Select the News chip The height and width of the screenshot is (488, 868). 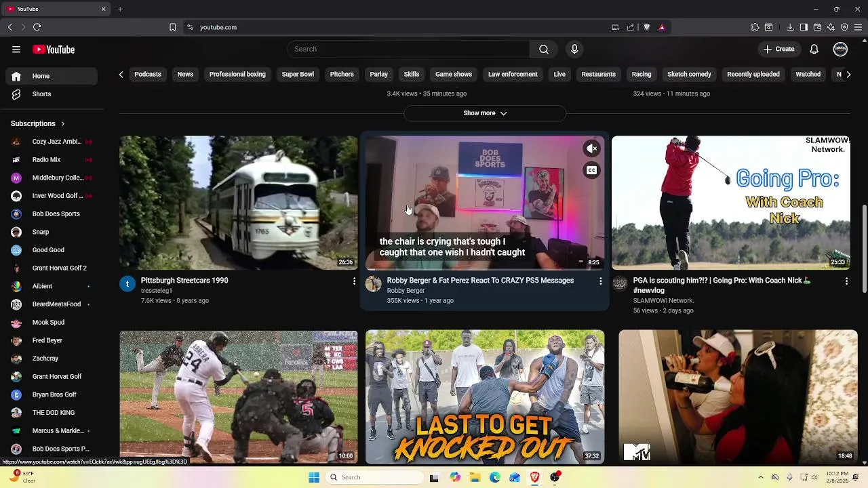coord(185,75)
